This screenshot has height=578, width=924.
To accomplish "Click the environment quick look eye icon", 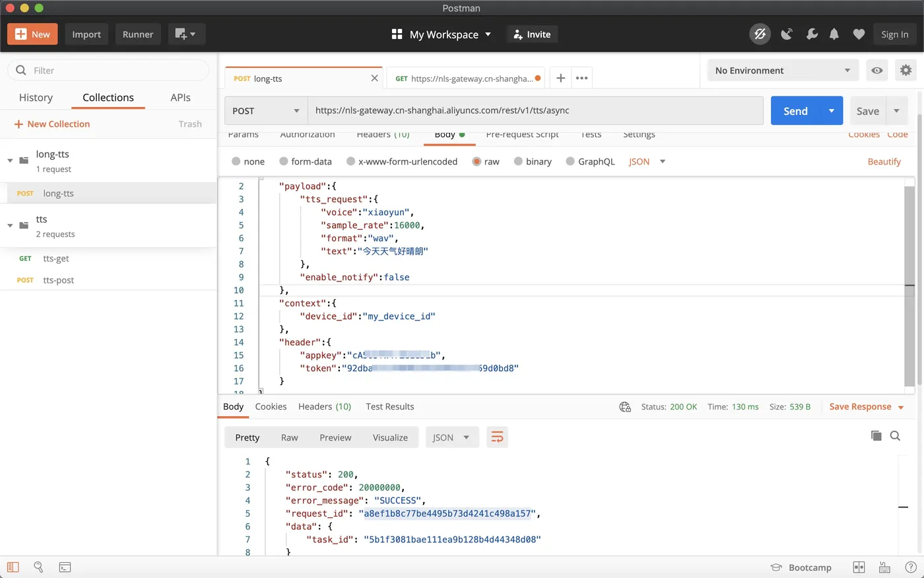I will 877,71.
